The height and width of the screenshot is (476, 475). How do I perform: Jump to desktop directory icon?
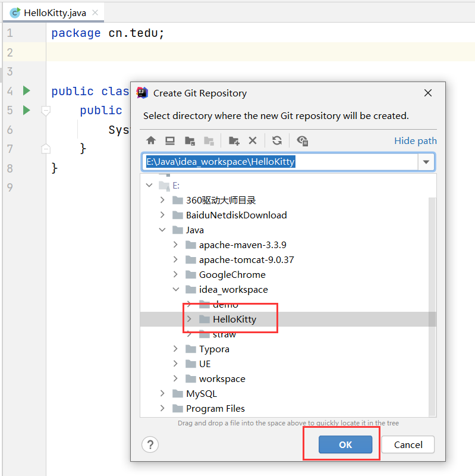pos(170,140)
